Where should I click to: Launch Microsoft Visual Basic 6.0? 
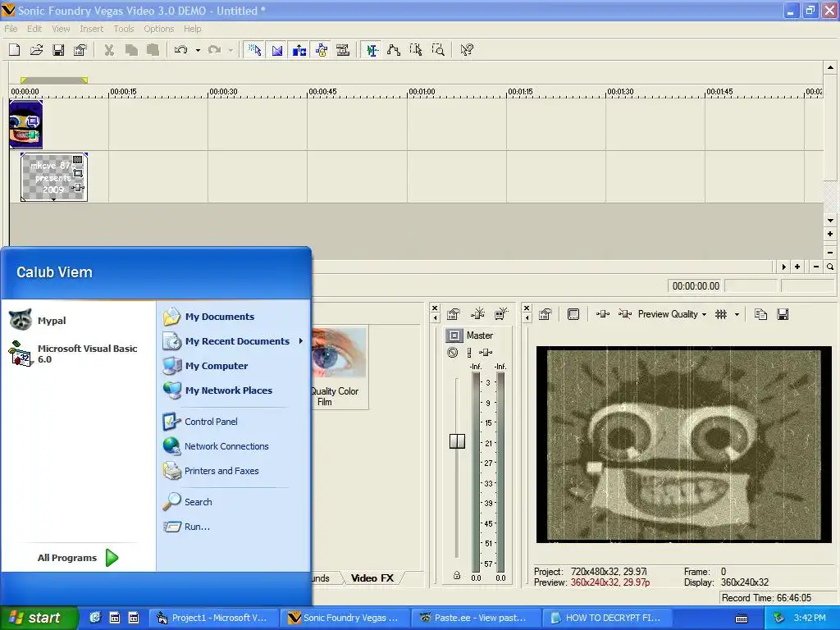(x=73, y=354)
